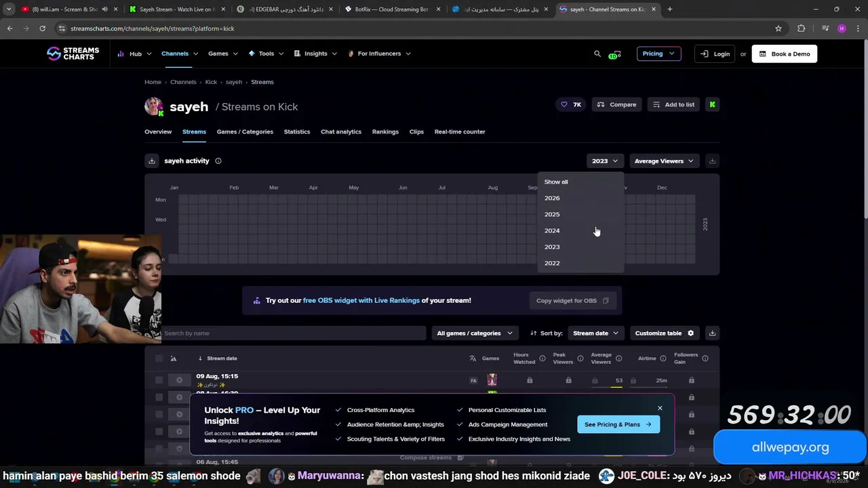Click the compare counter icon with green 10 badge
868x488 pixels.
(x=614, y=54)
